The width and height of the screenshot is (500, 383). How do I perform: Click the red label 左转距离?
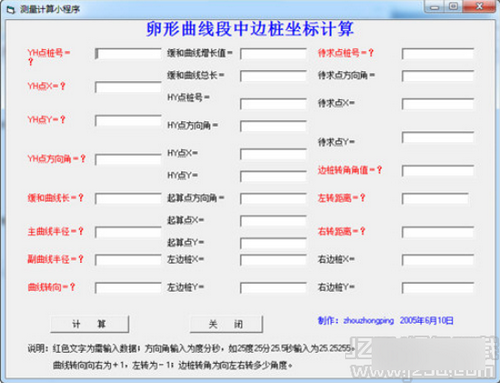342,198
